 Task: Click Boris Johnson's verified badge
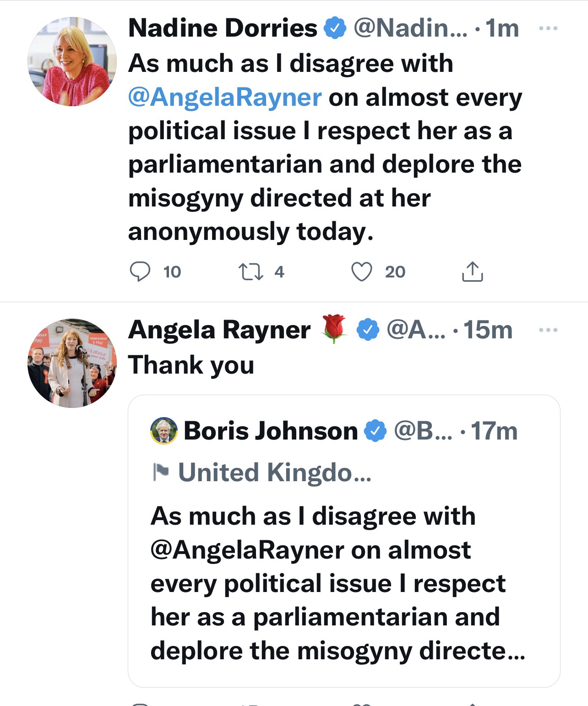click(375, 431)
